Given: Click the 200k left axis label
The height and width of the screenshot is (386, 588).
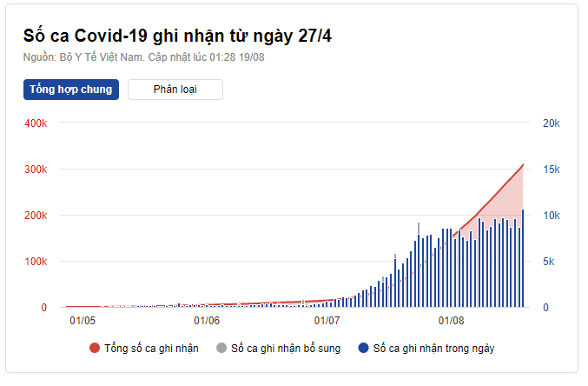Looking at the screenshot, I should [x=36, y=216].
